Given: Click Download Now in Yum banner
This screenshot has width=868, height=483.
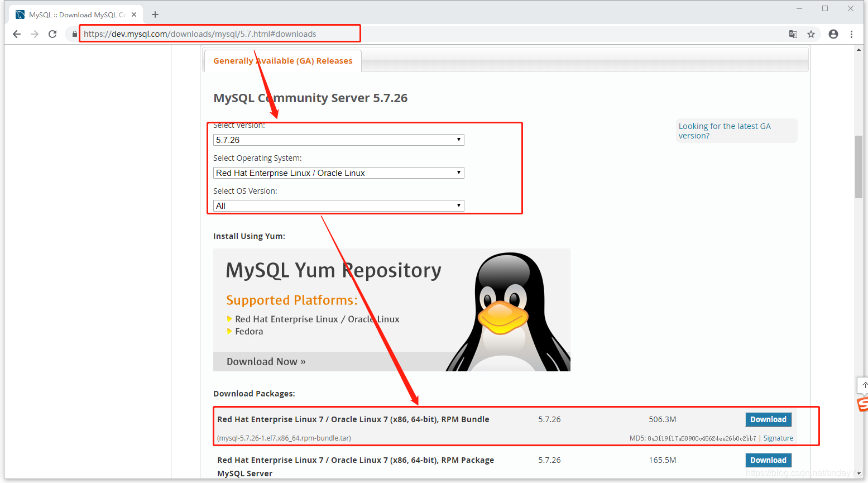Looking at the screenshot, I should click(266, 362).
